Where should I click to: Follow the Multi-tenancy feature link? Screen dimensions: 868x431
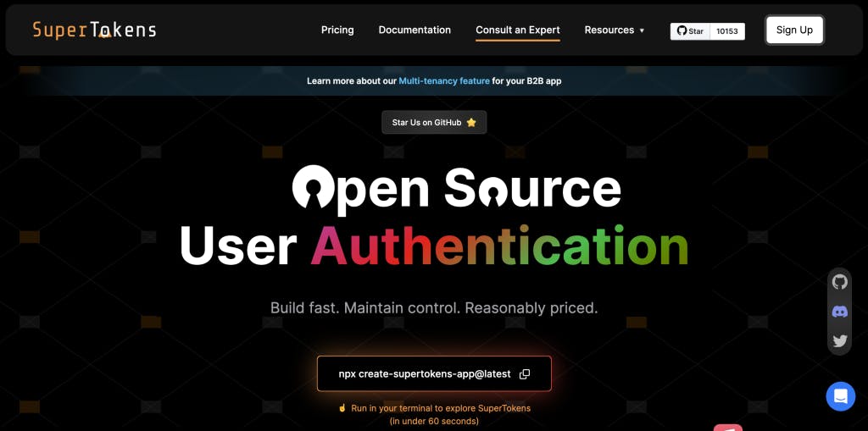(x=444, y=80)
